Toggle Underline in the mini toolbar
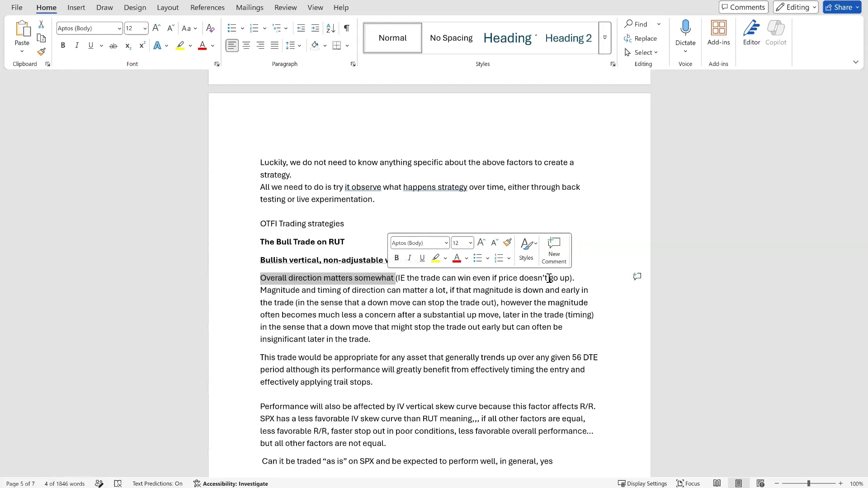This screenshot has height=488, width=868. (x=422, y=258)
